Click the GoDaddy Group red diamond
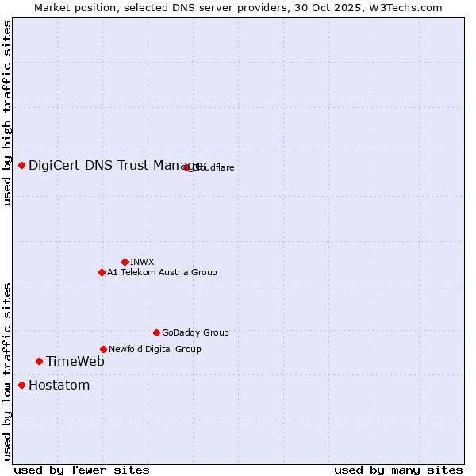 click(x=156, y=332)
